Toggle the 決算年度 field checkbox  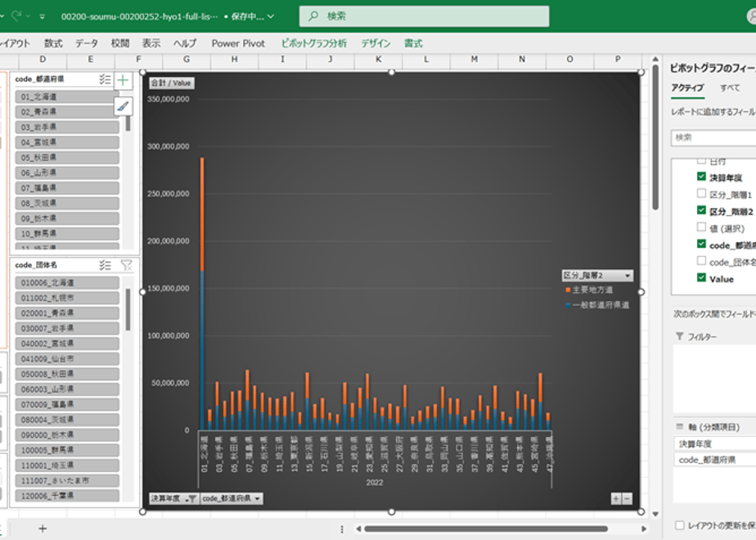701,177
